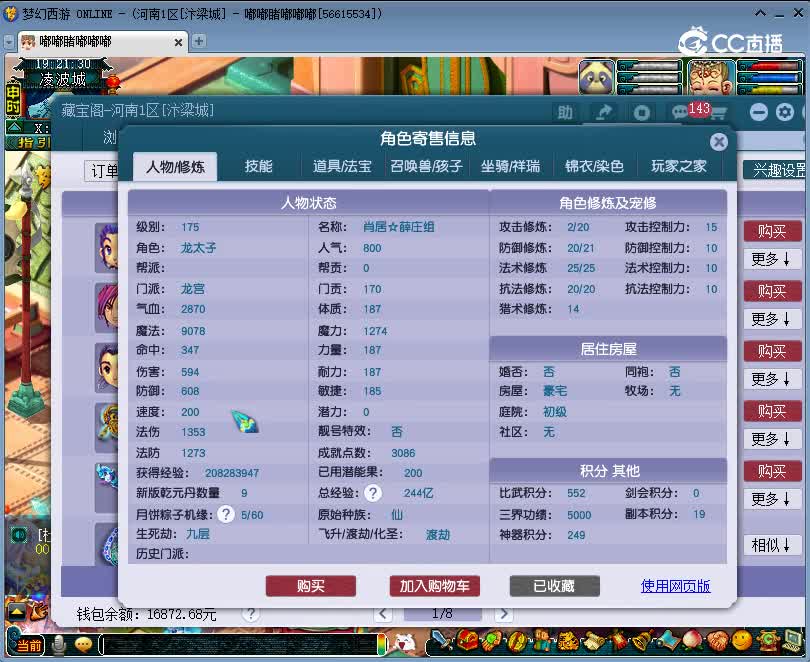The image size is (810, 662).
Task: Open the handshake friends icon in bottom toolbar
Action: 718,641
